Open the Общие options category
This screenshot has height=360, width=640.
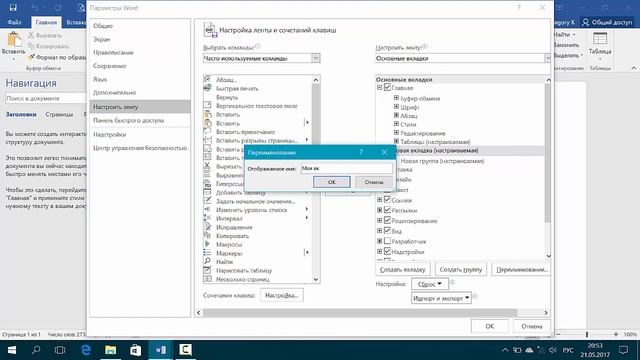(x=103, y=26)
